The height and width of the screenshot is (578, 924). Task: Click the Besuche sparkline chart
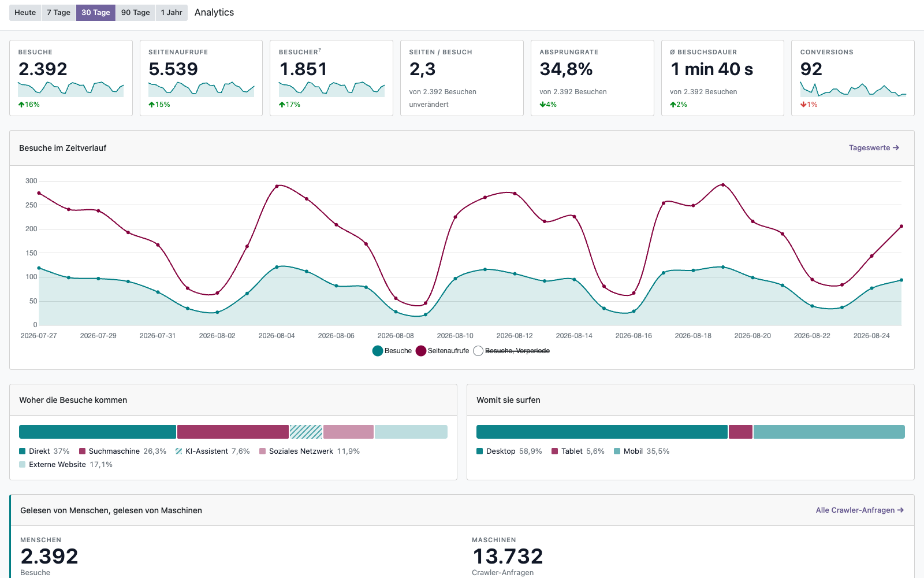71,89
